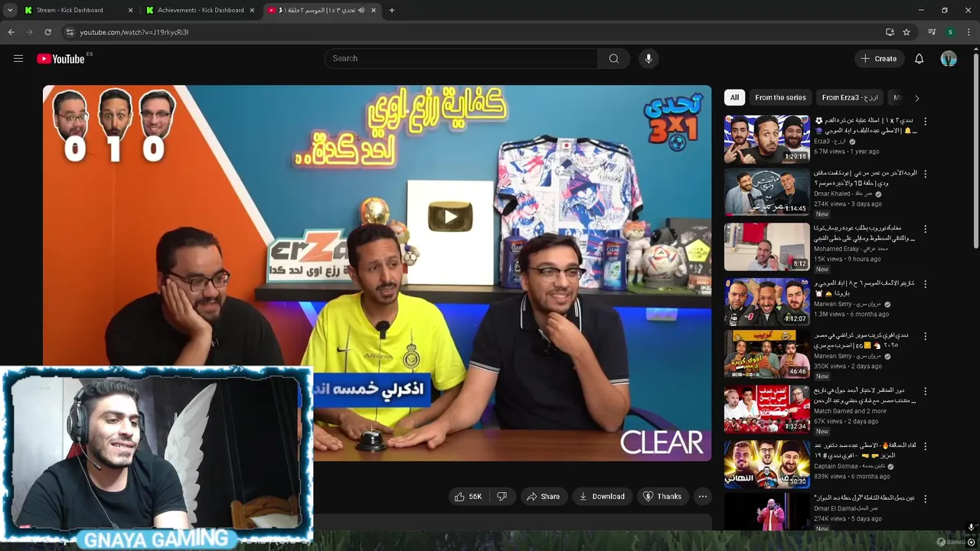The height and width of the screenshot is (551, 980).
Task: Click the main video player
Action: point(377,272)
